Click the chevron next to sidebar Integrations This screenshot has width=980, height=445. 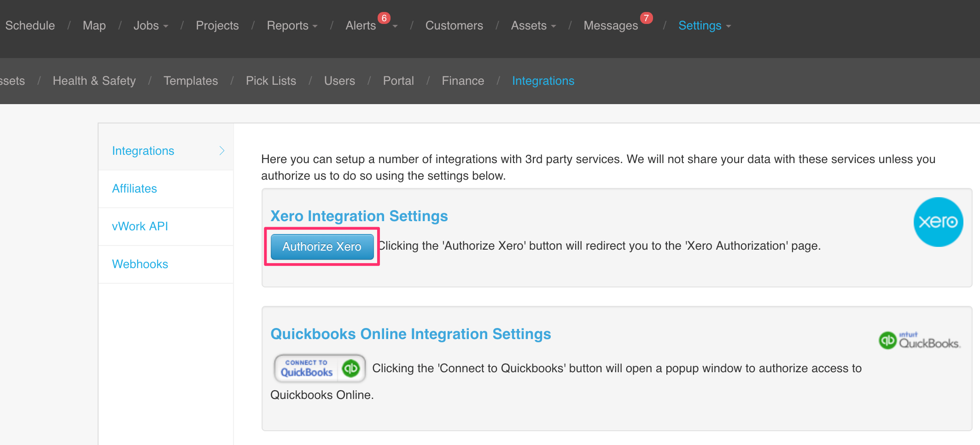click(x=222, y=151)
